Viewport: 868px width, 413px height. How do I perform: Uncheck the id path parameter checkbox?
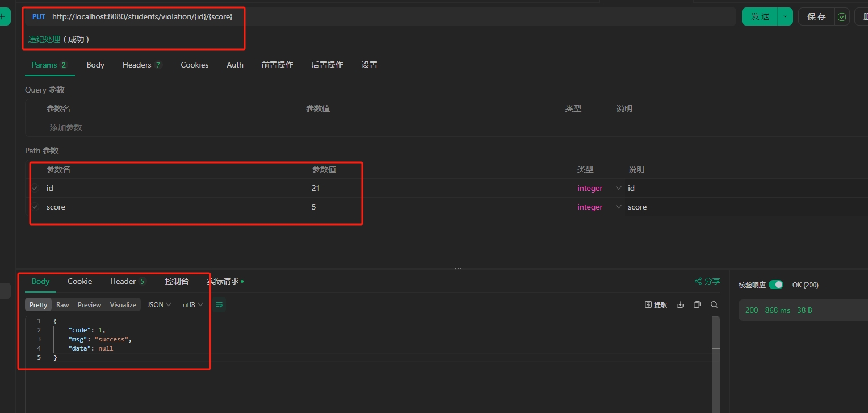[35, 188]
